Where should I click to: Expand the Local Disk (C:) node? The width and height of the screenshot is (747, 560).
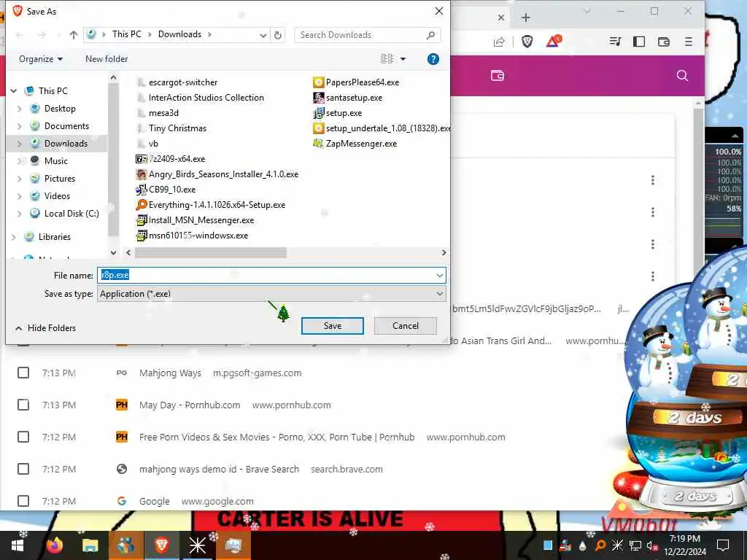tap(20, 214)
